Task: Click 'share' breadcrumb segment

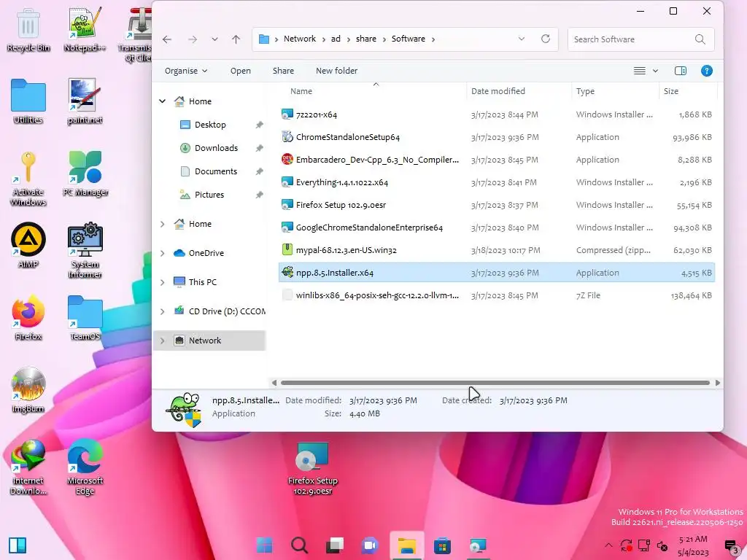Action: 366,39
